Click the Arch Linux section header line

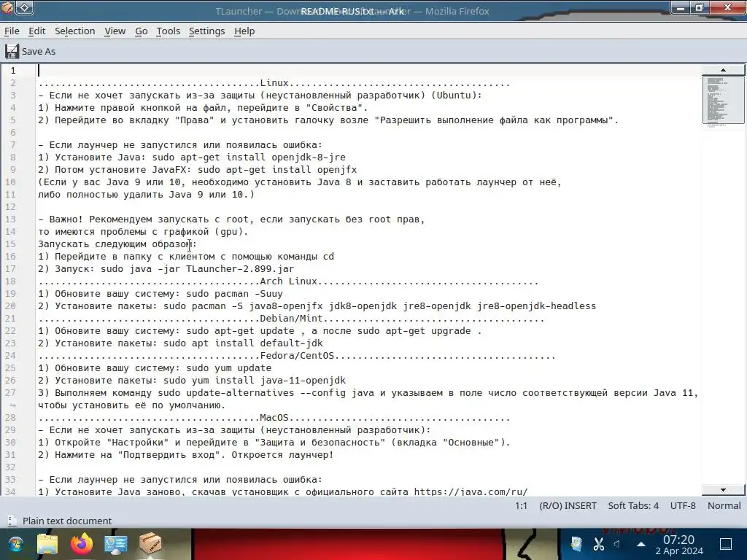coord(288,281)
